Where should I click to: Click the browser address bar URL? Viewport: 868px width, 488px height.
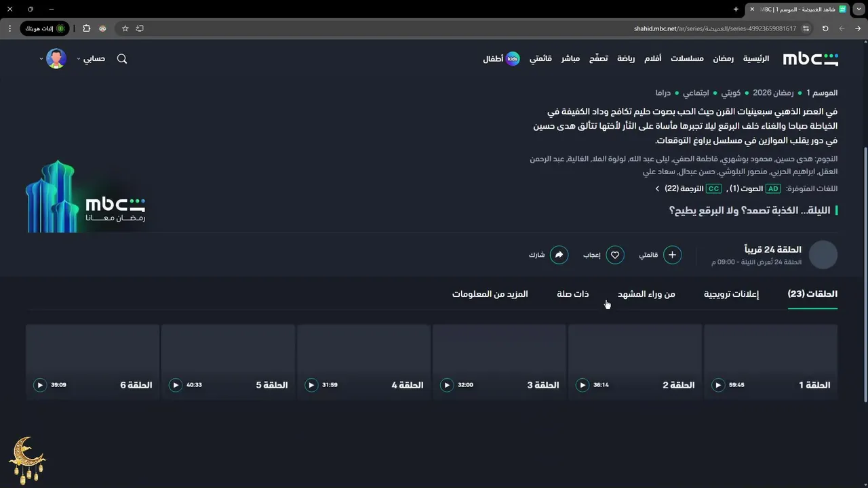pos(715,28)
